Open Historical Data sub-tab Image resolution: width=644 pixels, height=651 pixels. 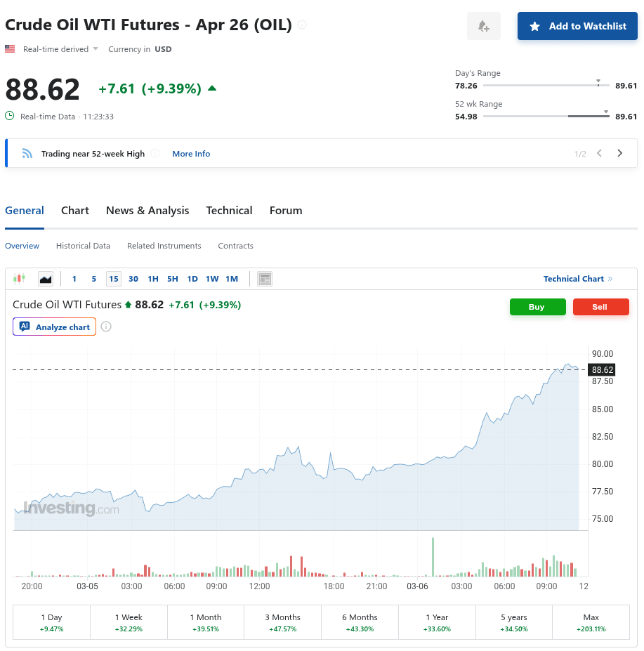[x=83, y=246]
